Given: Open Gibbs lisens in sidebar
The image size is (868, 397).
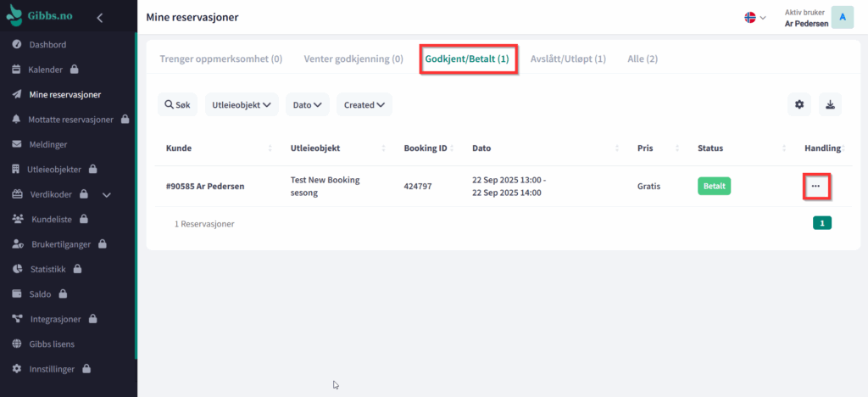Looking at the screenshot, I should [52, 344].
